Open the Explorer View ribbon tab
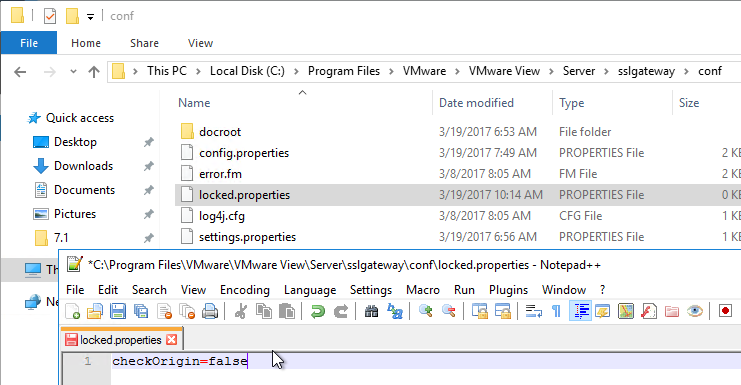741x385 pixels. [x=200, y=43]
